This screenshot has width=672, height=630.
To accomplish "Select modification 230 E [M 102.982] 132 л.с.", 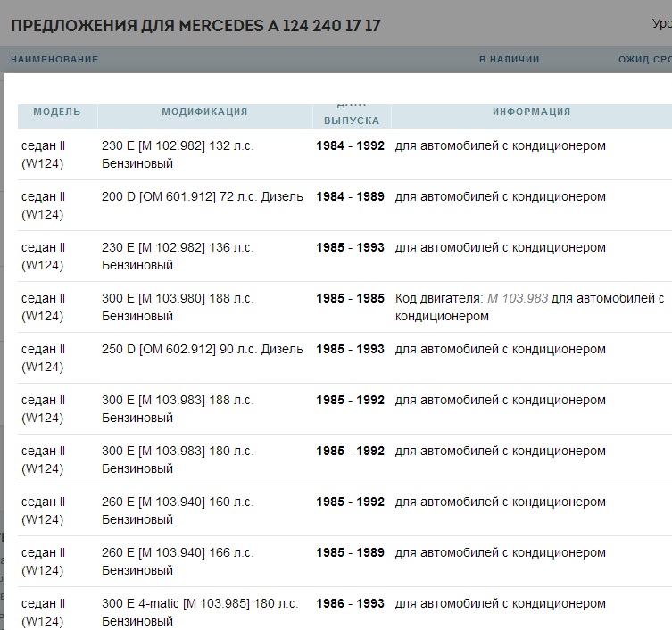I will [x=178, y=154].
